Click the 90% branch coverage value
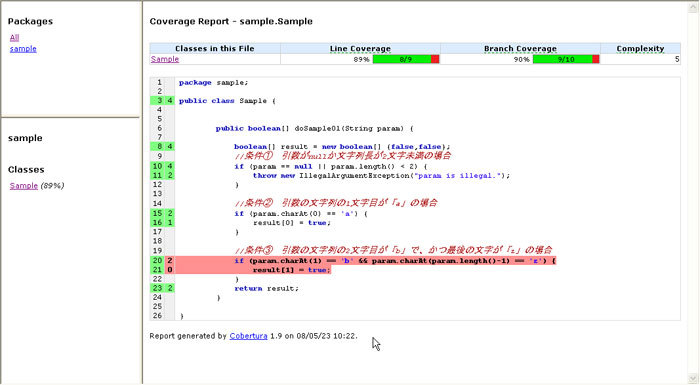Viewport: 700px width, 385px height. point(521,59)
